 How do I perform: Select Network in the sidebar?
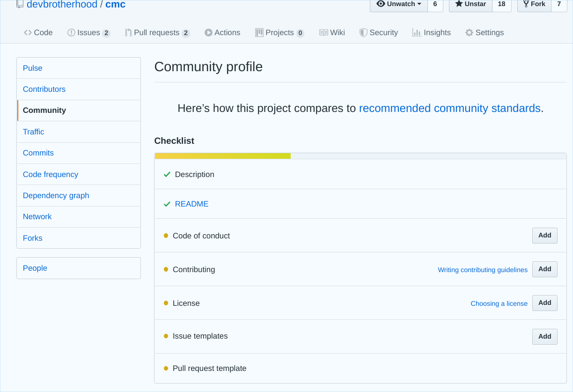pyautogui.click(x=79, y=217)
